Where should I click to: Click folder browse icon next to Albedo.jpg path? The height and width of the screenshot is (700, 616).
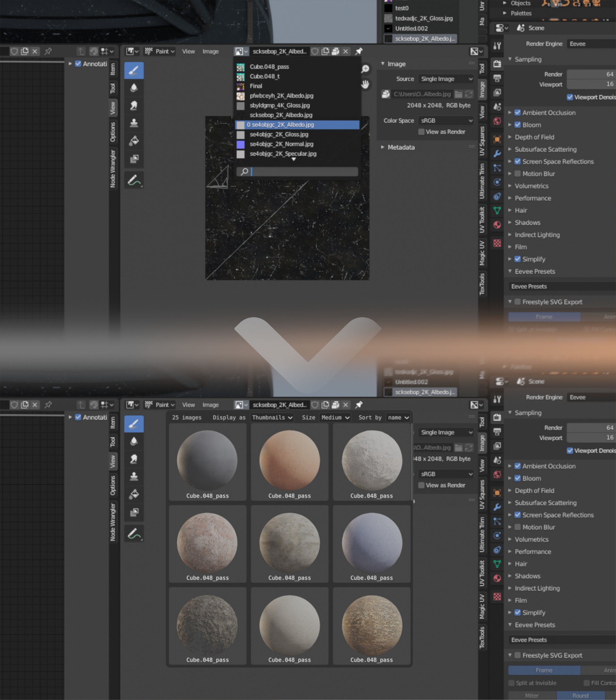click(458, 94)
